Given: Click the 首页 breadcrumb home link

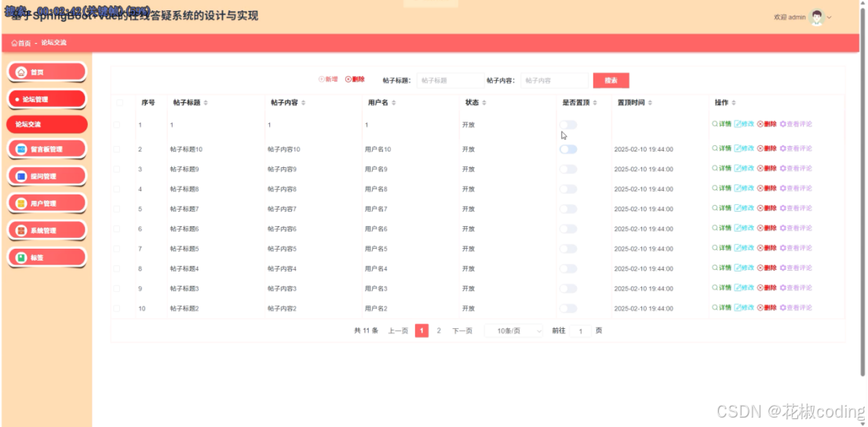Looking at the screenshot, I should coord(21,42).
